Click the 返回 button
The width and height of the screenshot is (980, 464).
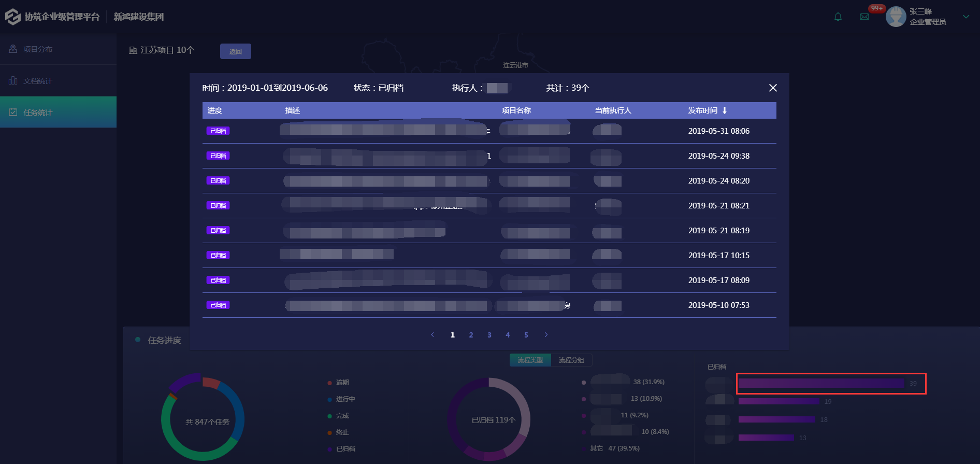click(x=236, y=51)
